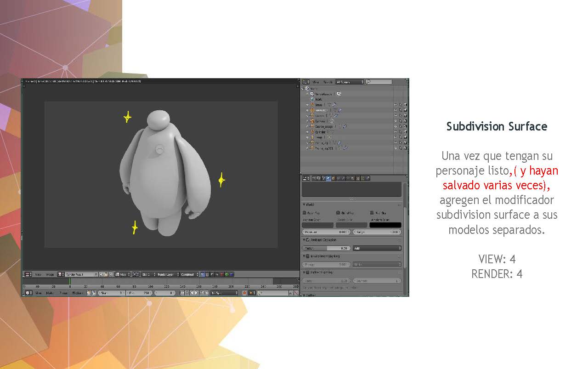Image resolution: width=588 pixels, height=369 pixels.
Task: Open the Slot 1 dropdown
Action: 148,274
